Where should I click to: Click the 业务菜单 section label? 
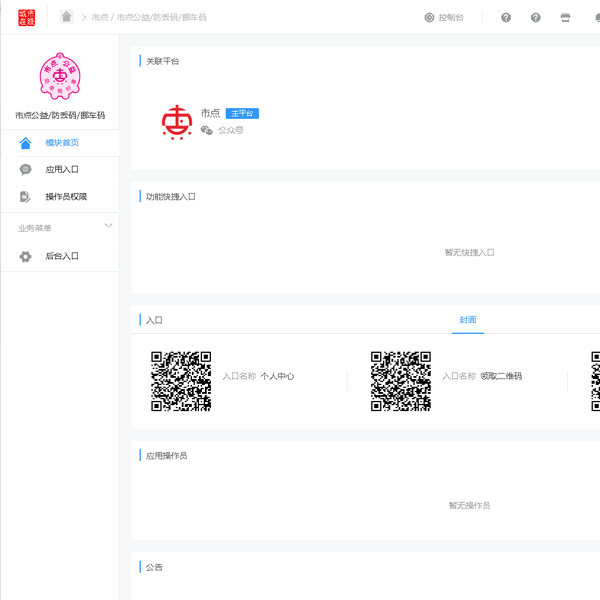coord(34,228)
